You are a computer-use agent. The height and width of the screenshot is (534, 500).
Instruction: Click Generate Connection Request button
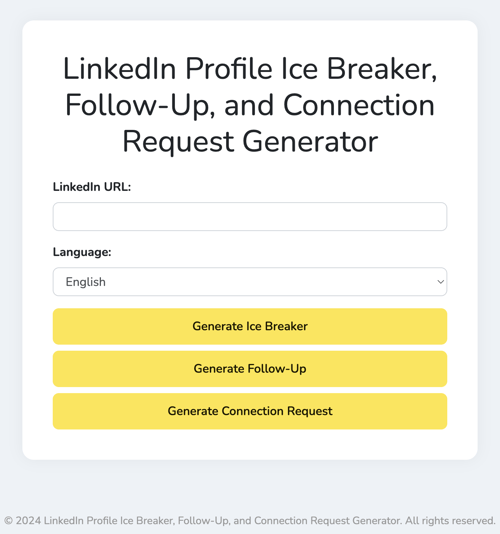click(250, 411)
